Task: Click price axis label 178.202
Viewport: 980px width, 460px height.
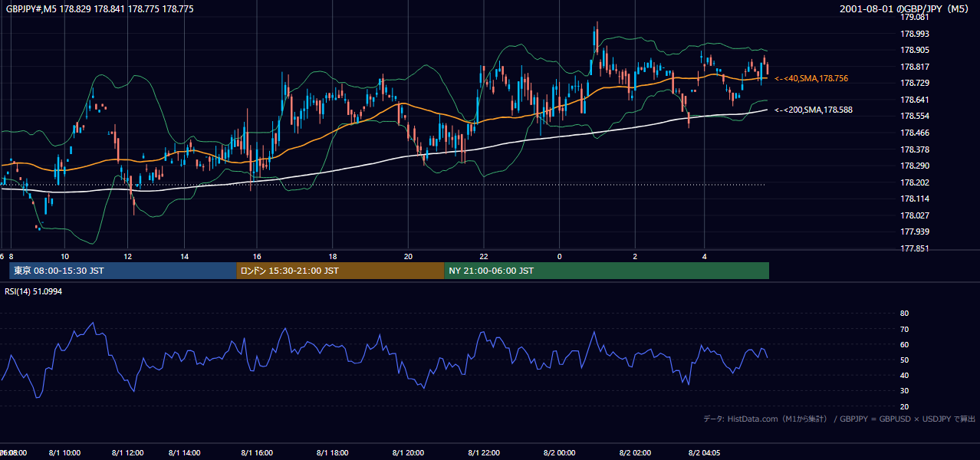Action: click(x=914, y=182)
